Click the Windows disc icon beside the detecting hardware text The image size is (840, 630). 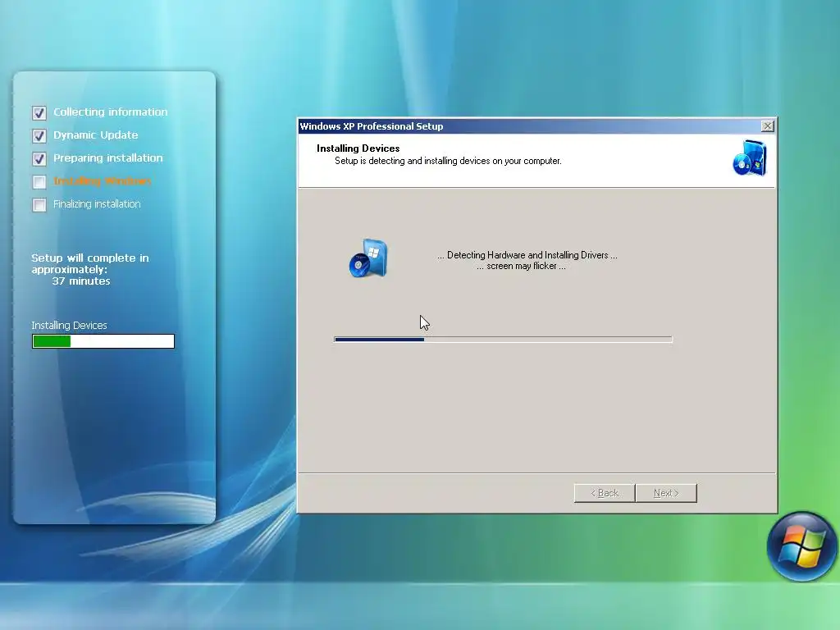click(368, 258)
